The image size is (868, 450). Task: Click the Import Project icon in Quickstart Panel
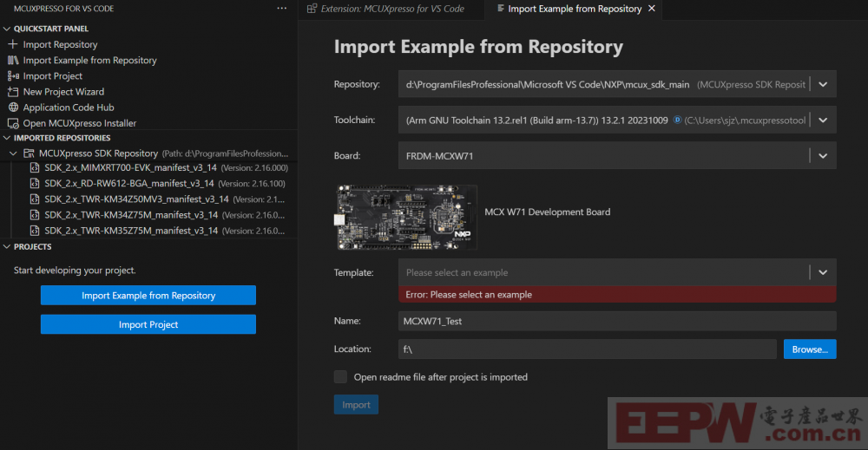(x=13, y=75)
